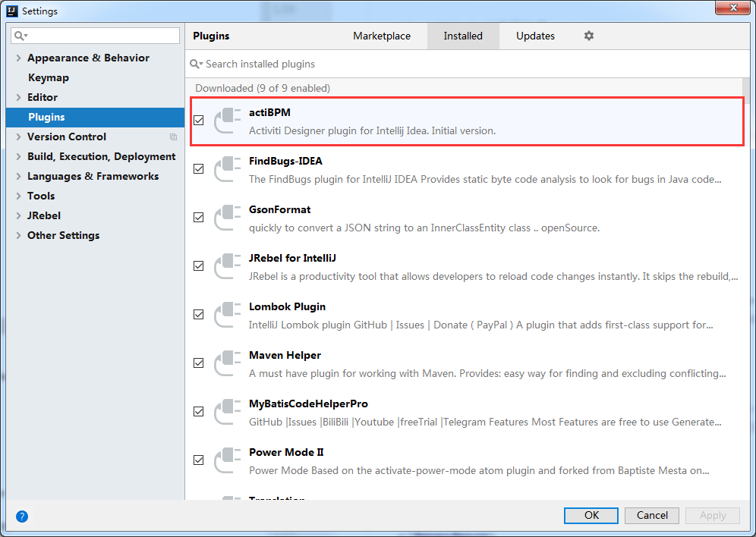
Task: Disable the actiBPM plugin checkbox
Action: 199,121
